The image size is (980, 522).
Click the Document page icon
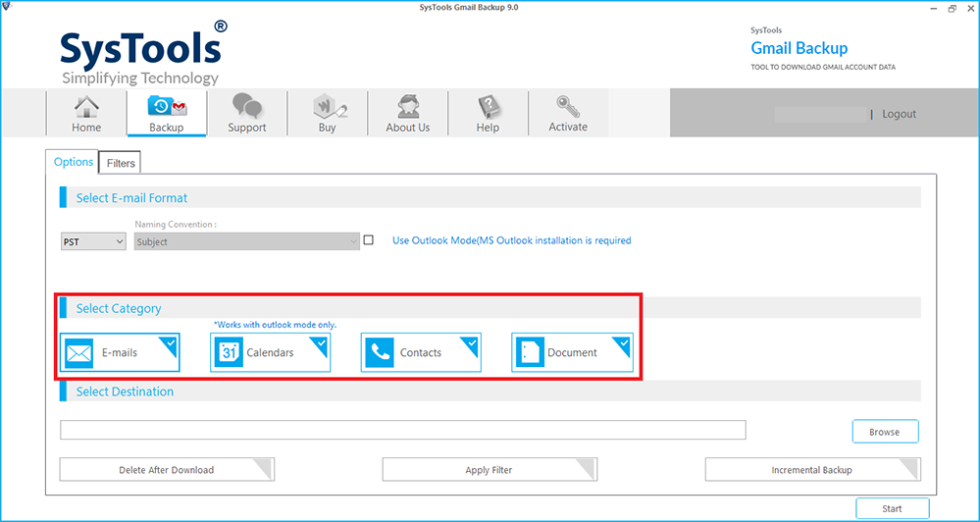530,352
